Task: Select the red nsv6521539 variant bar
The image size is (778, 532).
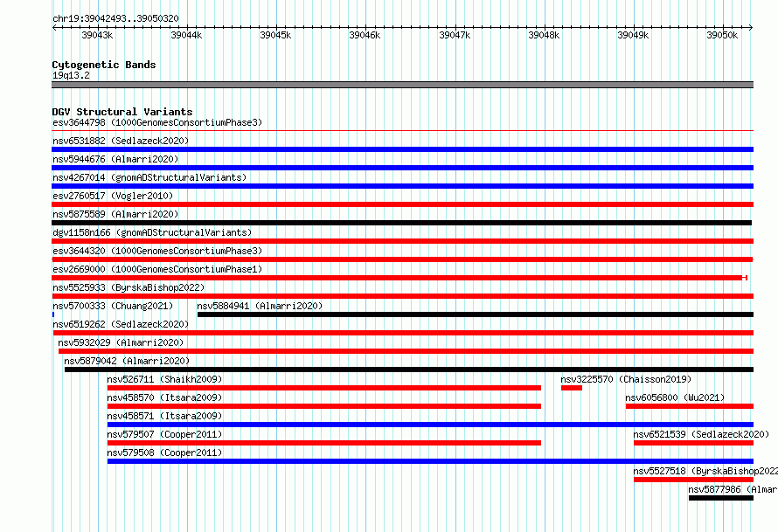Action: (694, 443)
